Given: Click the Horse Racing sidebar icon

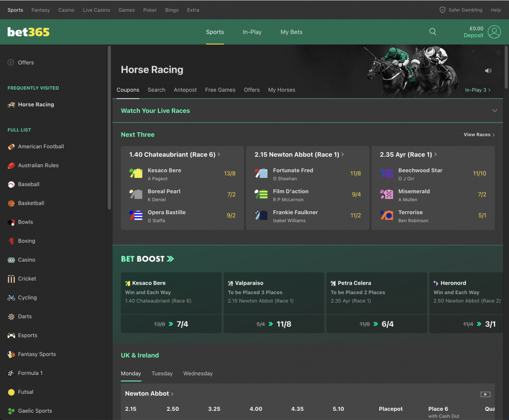Looking at the screenshot, I should pyautogui.click(x=11, y=105).
